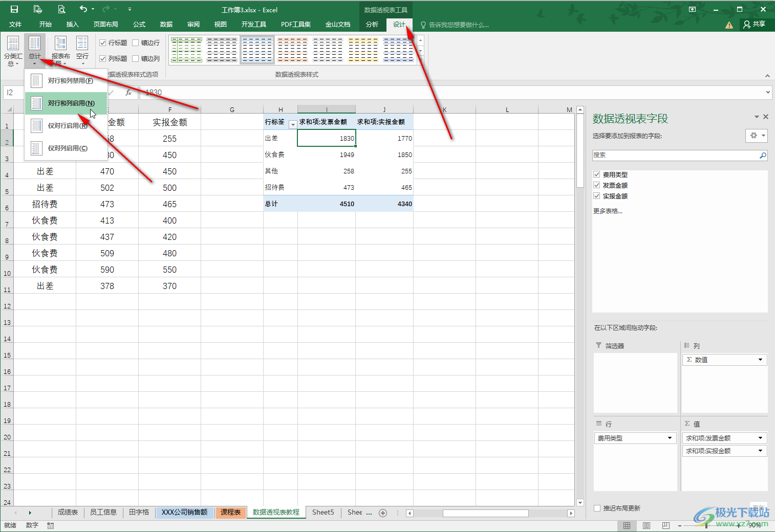775x532 pixels.
Task: Click the Insert Function fx icon
Action: pyautogui.click(x=128, y=93)
